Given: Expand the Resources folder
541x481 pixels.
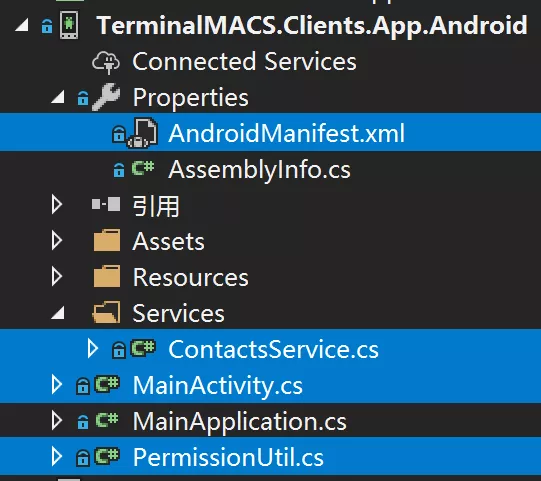Looking at the screenshot, I should 57,277.
